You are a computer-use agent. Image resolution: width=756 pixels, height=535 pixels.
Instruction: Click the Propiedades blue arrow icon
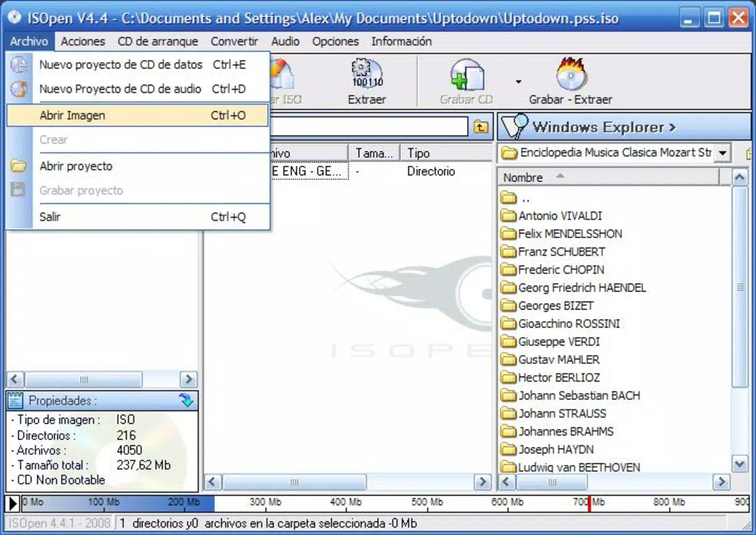185,400
